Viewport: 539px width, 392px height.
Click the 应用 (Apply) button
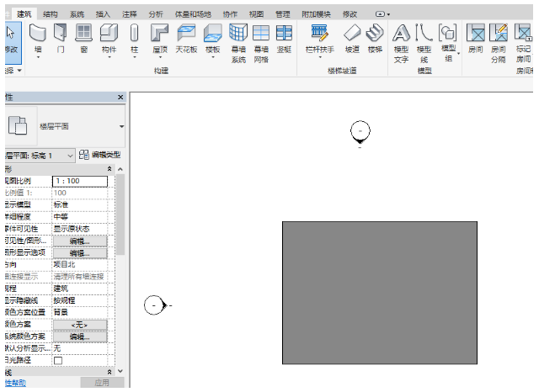pos(102,383)
